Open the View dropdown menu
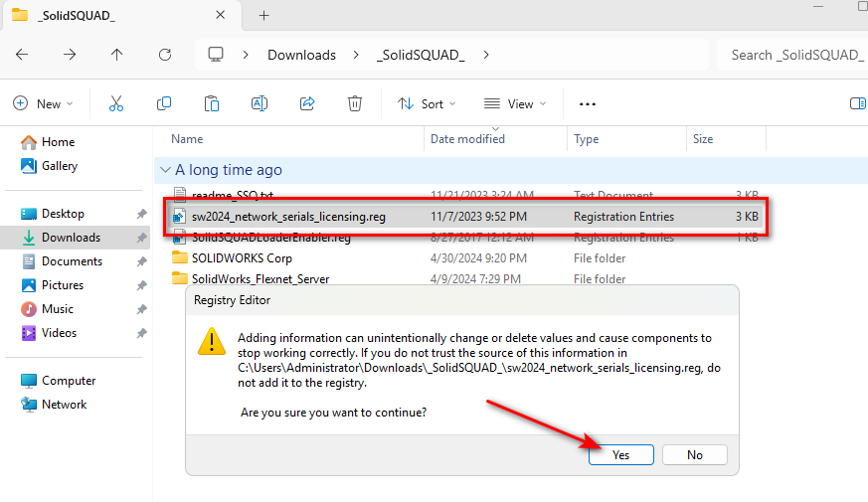The height and width of the screenshot is (502, 868). click(x=515, y=103)
